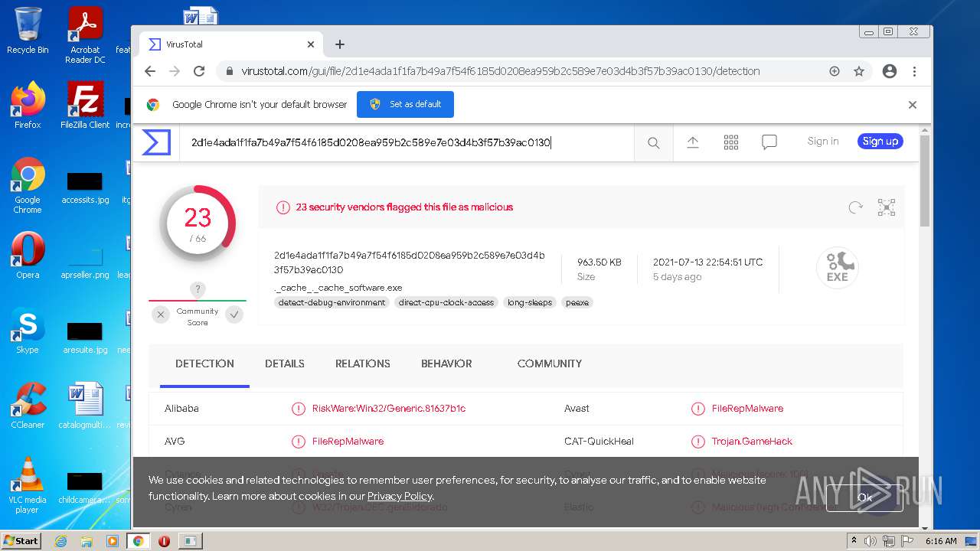980x551 pixels.
Task: Launch Opera from the desktop
Action: pos(28,255)
